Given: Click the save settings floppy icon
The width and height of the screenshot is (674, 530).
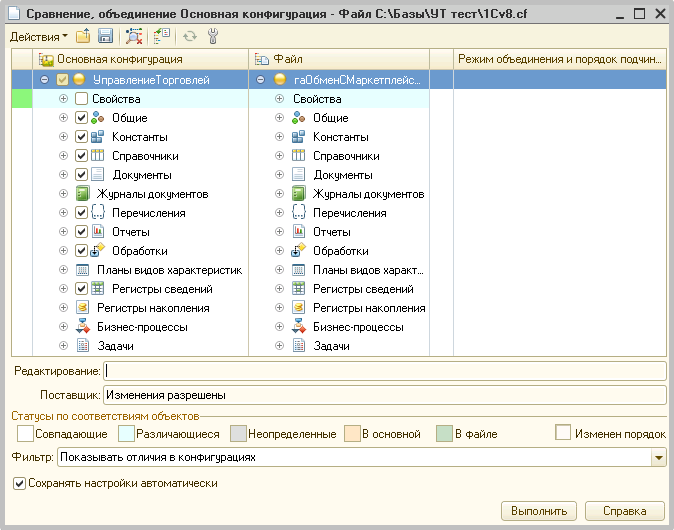Looking at the screenshot, I should click(x=105, y=36).
